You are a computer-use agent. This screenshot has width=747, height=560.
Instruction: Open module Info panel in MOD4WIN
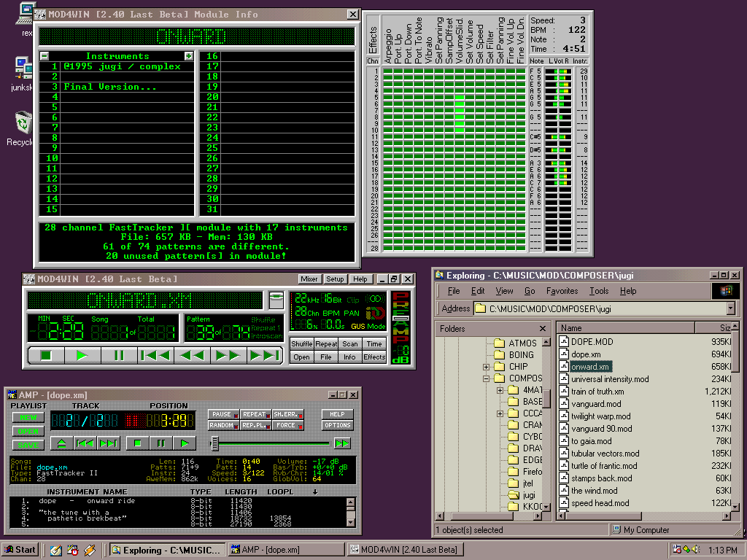349,357
